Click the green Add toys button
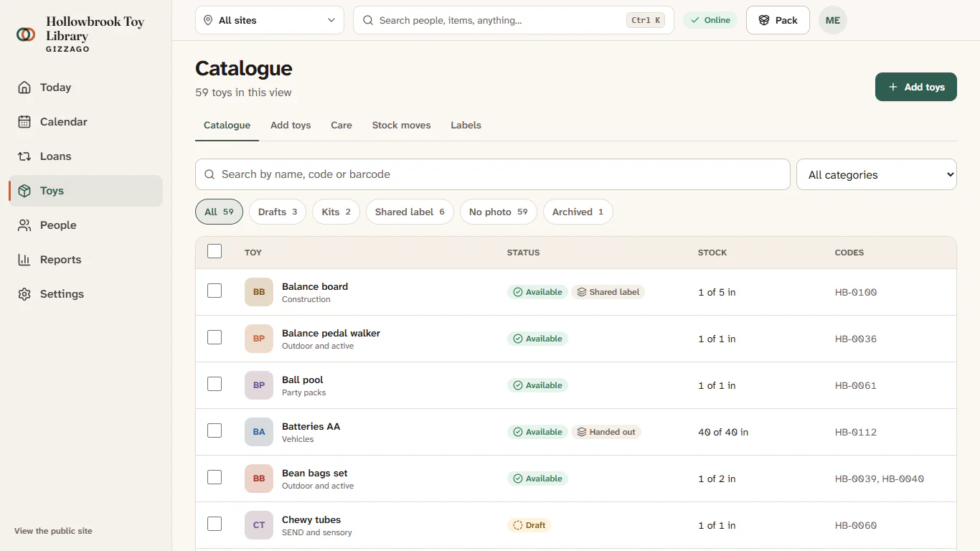The width and height of the screenshot is (980, 551). [x=916, y=87]
